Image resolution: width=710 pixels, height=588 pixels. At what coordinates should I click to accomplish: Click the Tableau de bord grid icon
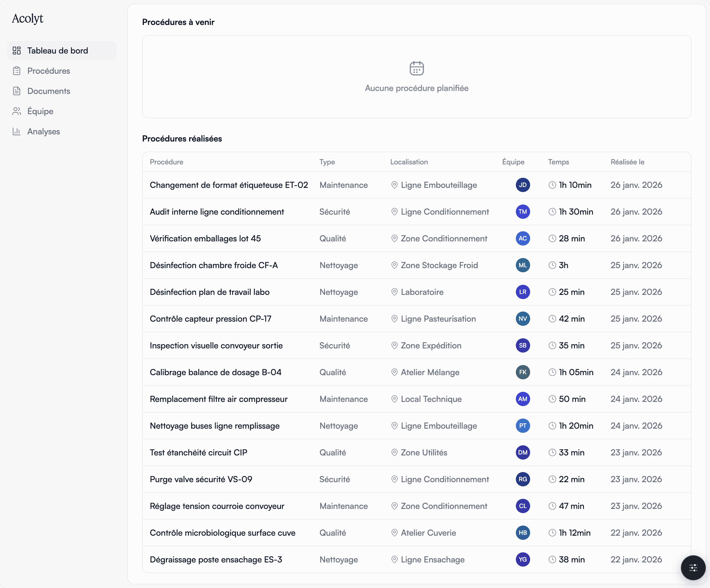(17, 51)
